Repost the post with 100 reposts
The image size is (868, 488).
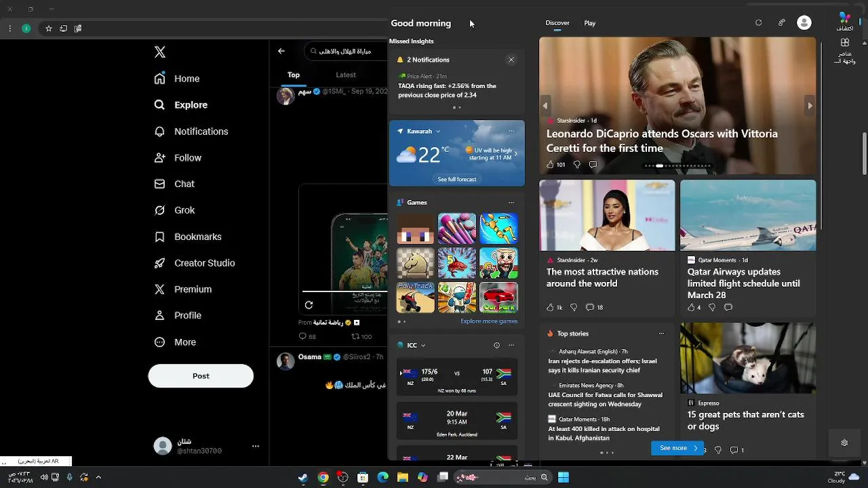point(361,337)
